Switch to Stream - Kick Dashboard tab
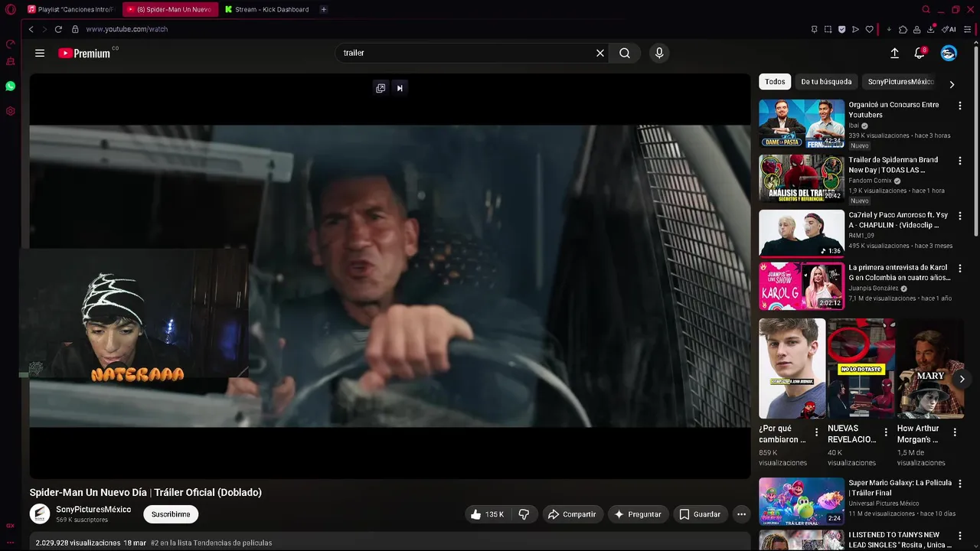The width and height of the screenshot is (980, 551). [x=268, y=9]
